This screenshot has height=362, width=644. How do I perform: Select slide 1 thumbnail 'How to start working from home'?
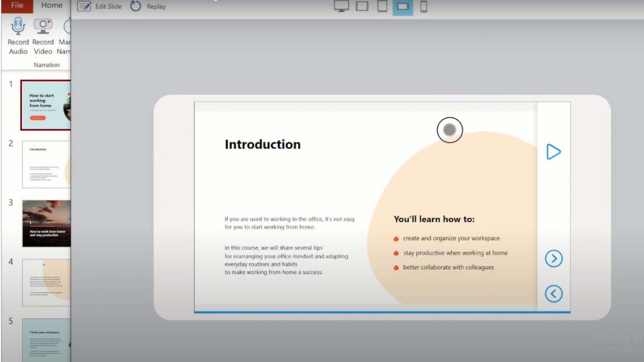tap(46, 105)
